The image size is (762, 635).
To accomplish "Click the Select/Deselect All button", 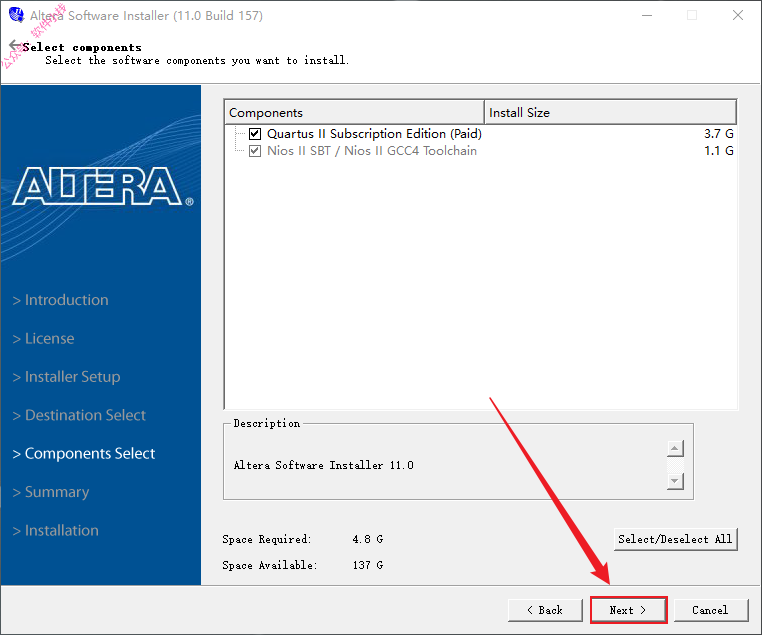I will [675, 539].
